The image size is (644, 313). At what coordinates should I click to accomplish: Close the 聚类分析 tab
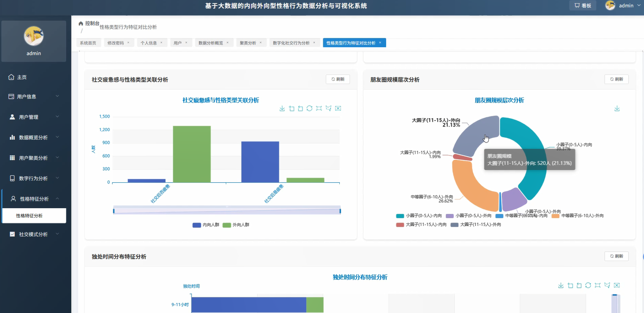click(x=260, y=43)
